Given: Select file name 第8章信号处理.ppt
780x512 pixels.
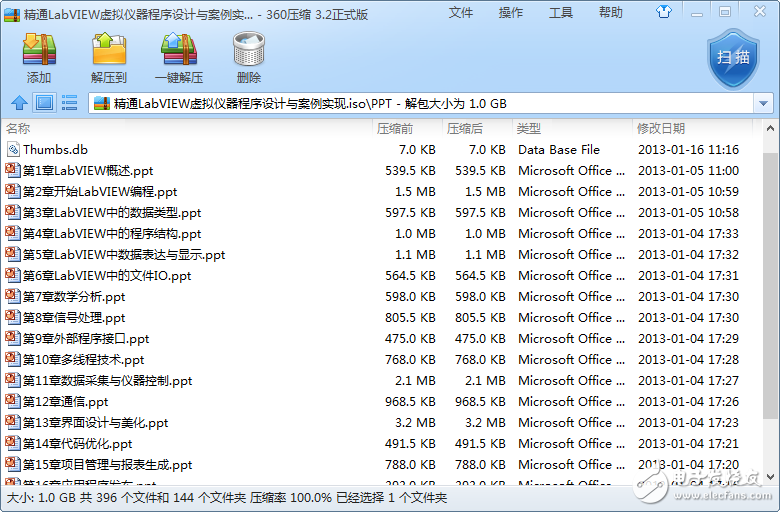Looking at the screenshot, I should point(74,317).
